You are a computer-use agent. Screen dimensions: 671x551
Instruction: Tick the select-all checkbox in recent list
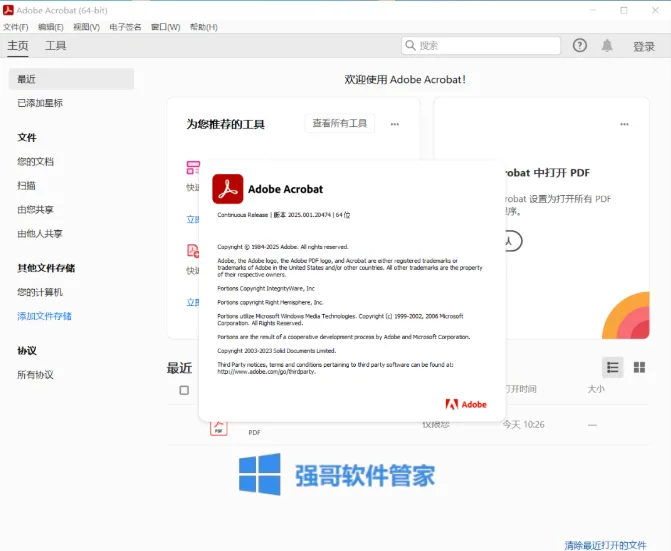184,390
